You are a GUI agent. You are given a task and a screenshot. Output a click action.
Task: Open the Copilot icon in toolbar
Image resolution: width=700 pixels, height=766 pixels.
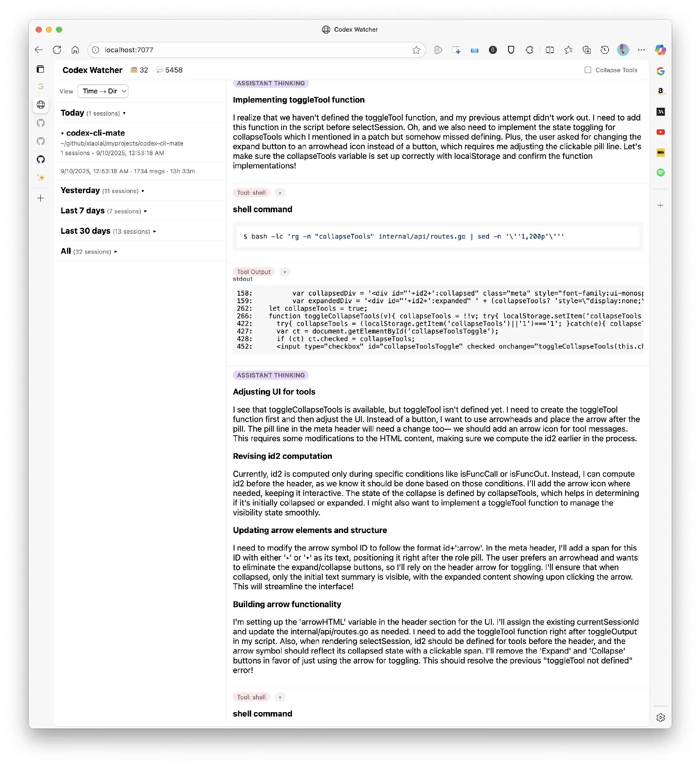point(660,50)
